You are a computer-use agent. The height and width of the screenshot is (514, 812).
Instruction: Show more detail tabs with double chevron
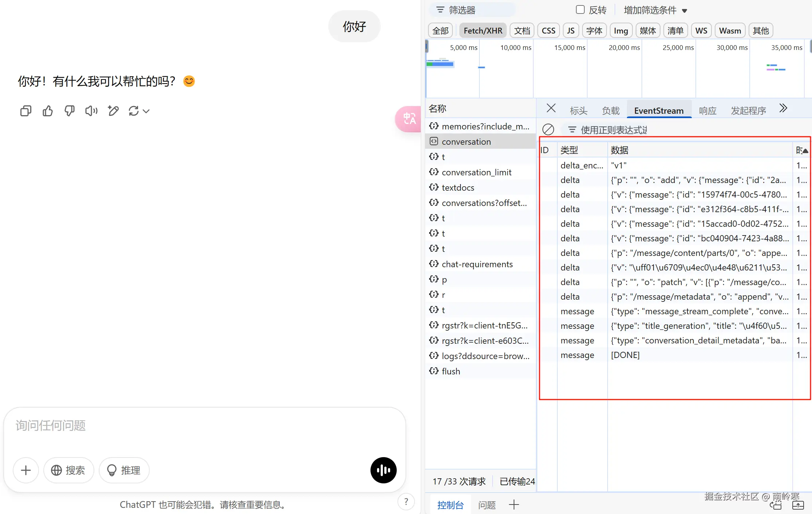click(783, 108)
